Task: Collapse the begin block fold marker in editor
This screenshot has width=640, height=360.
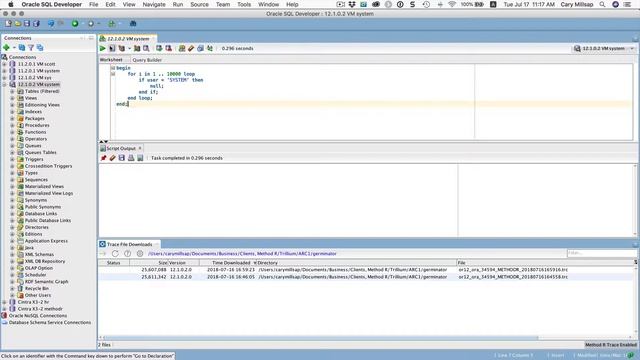Action: pyautogui.click(x=113, y=68)
